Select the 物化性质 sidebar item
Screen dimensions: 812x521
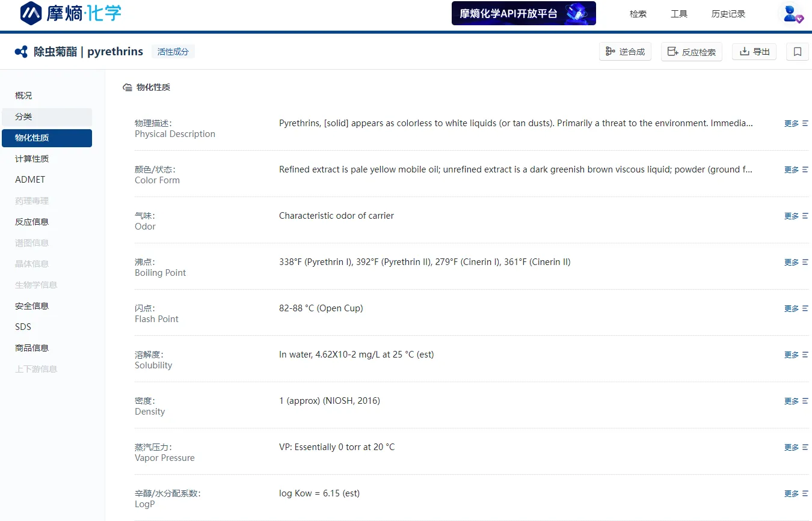tap(47, 138)
